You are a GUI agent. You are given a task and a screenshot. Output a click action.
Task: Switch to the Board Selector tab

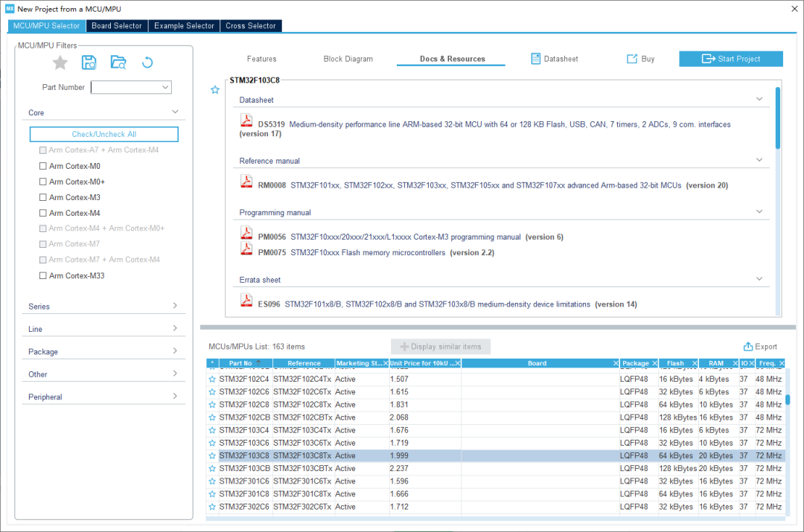(116, 26)
